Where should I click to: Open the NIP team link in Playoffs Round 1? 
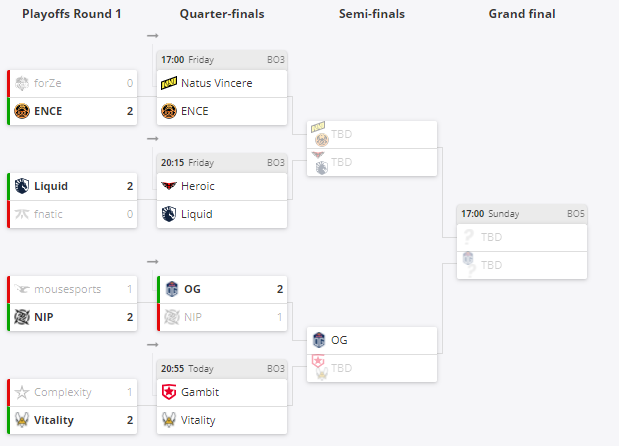tap(45, 317)
